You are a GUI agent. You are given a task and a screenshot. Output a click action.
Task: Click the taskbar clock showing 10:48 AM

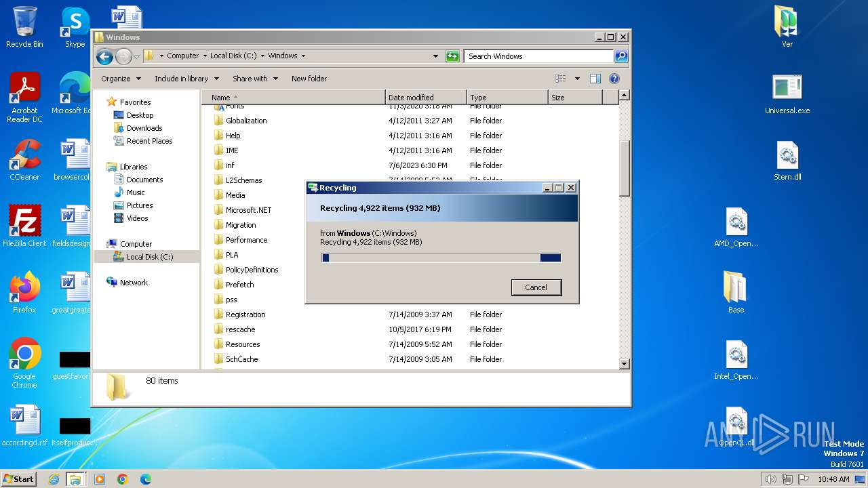(833, 479)
